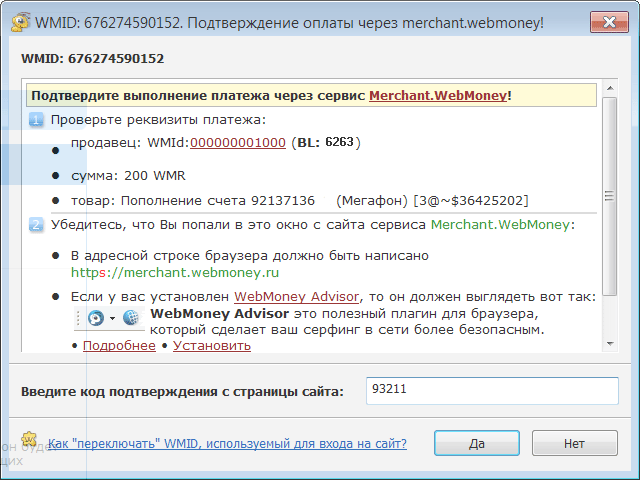
Task: Open the Установить link
Action: point(212,346)
